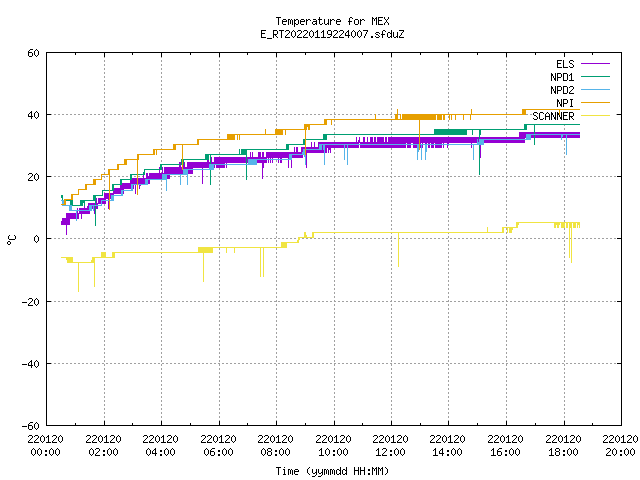Click the NPD2 legend label
The height and width of the screenshot is (480, 640).
point(562,90)
